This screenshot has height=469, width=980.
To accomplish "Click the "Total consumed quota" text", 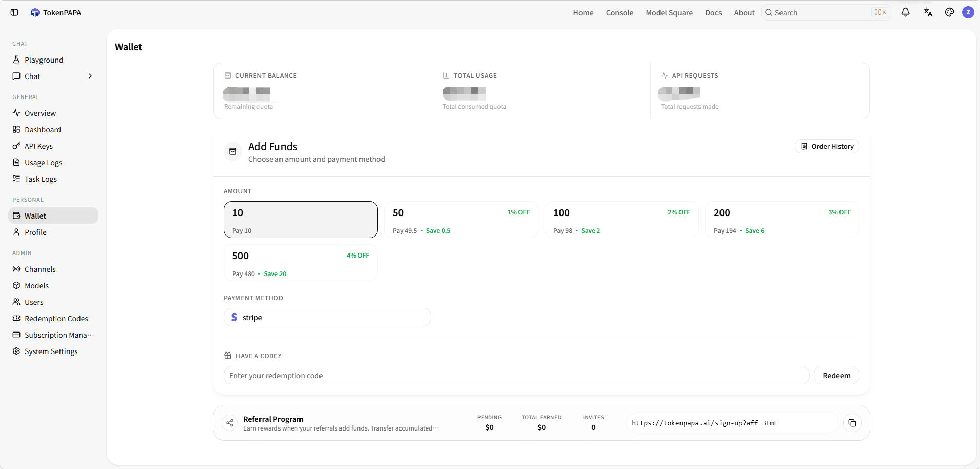I will (x=474, y=107).
